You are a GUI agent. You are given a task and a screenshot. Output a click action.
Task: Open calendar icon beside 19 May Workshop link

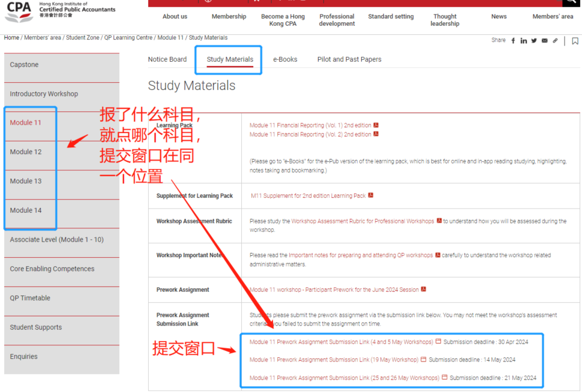click(424, 360)
